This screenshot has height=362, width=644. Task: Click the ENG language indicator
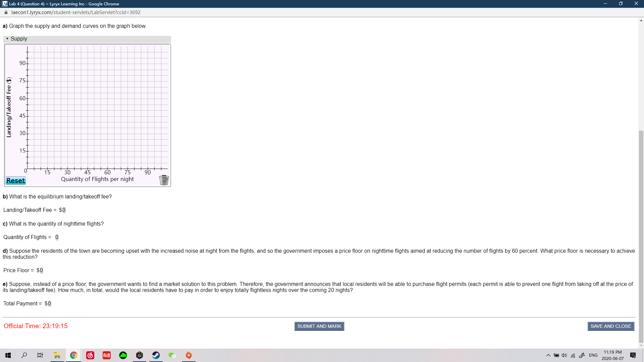click(x=593, y=355)
